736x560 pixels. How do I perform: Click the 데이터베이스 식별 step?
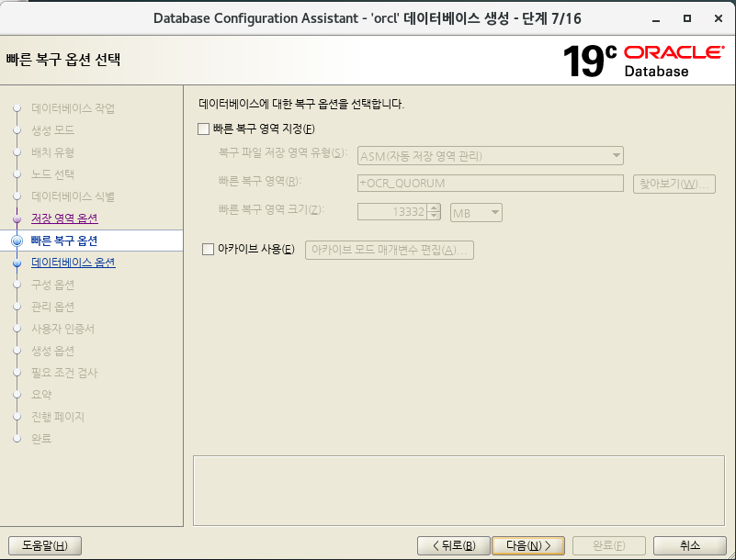pyautogui.click(x=73, y=196)
